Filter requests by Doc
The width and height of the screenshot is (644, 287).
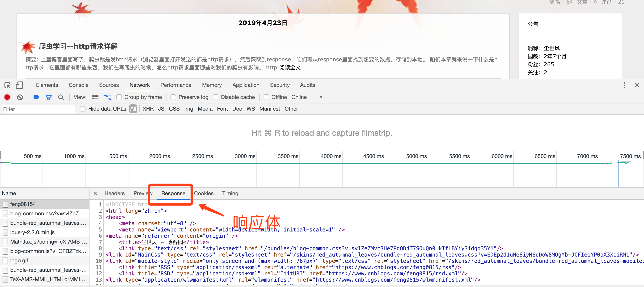[237, 109]
